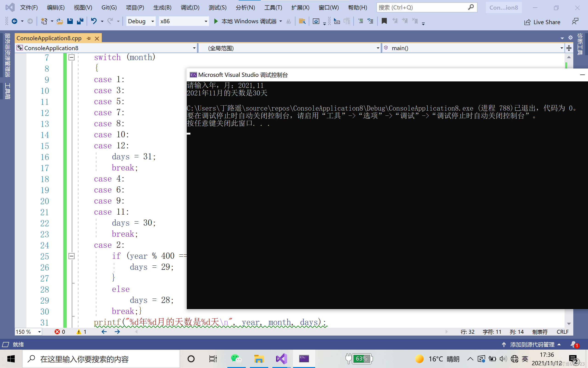Open the Windows Start menu
Image resolution: width=588 pixels, height=368 pixels.
tap(11, 359)
